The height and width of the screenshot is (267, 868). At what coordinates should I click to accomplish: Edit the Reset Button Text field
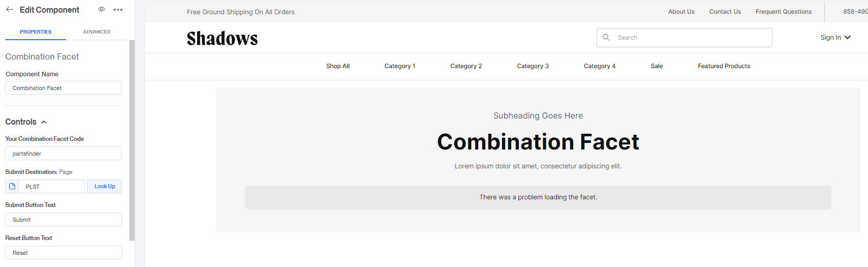tap(64, 253)
